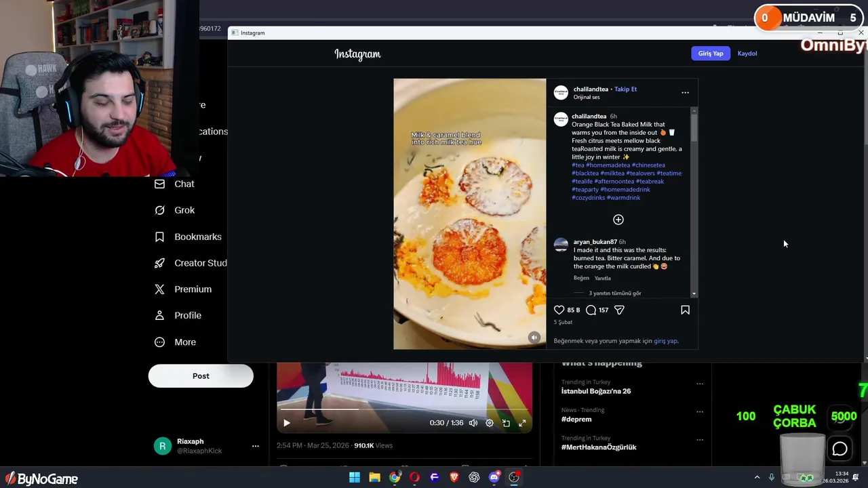This screenshot has height=488, width=868.
Task: Open the X video settings gear
Action: [490, 423]
